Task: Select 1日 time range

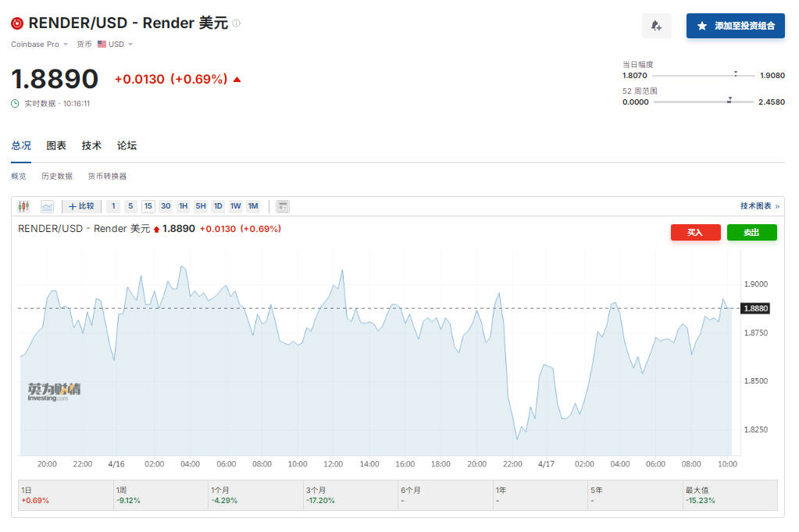Action: pos(66,495)
